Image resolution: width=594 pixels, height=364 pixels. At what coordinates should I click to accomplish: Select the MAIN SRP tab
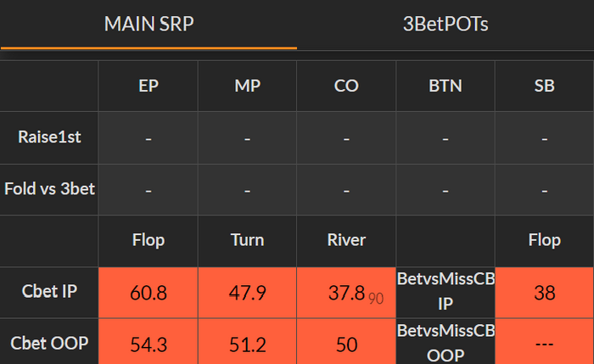[148, 24]
